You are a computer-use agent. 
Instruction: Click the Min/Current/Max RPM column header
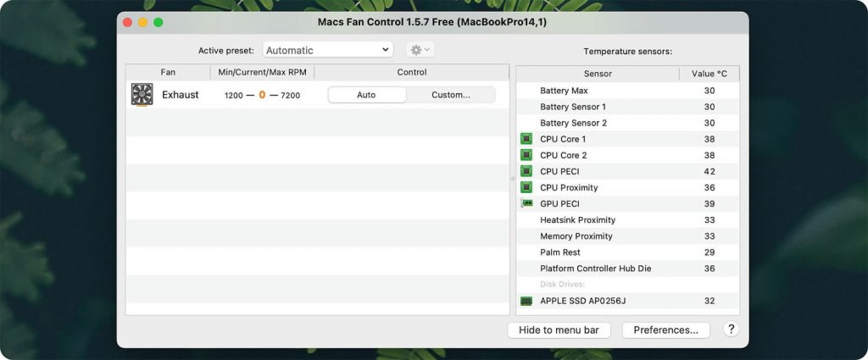point(263,73)
